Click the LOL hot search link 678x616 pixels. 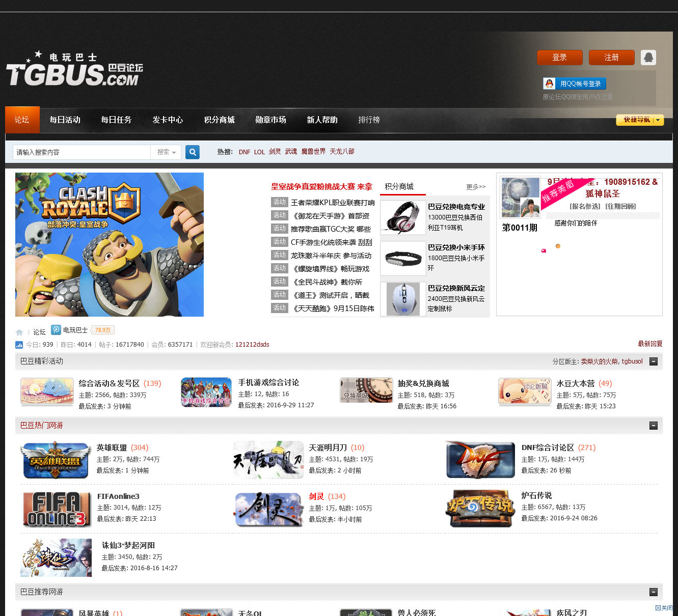(260, 152)
